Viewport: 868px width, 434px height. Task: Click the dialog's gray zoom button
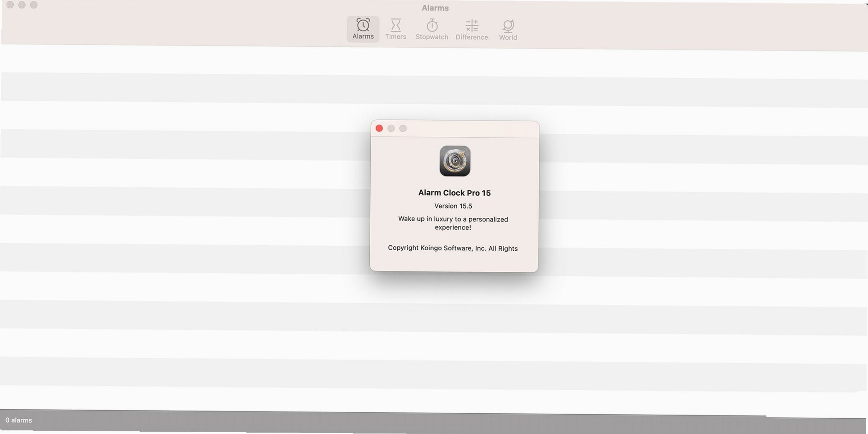click(403, 128)
